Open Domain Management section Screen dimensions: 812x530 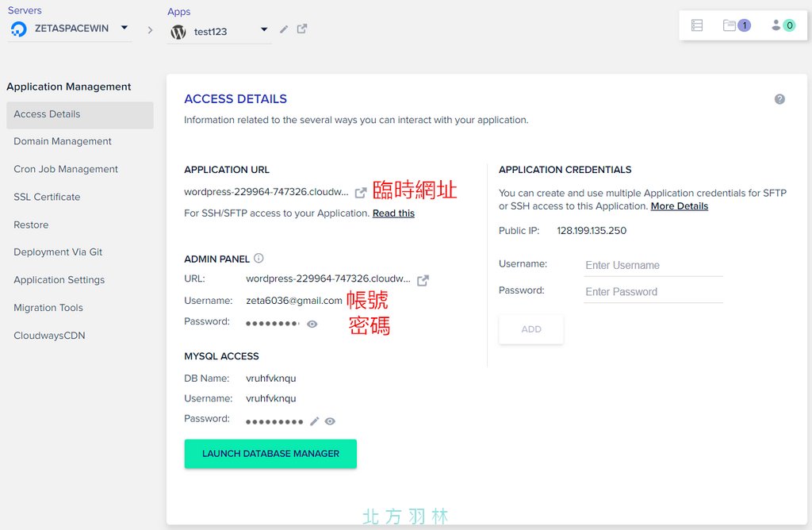[63, 141]
